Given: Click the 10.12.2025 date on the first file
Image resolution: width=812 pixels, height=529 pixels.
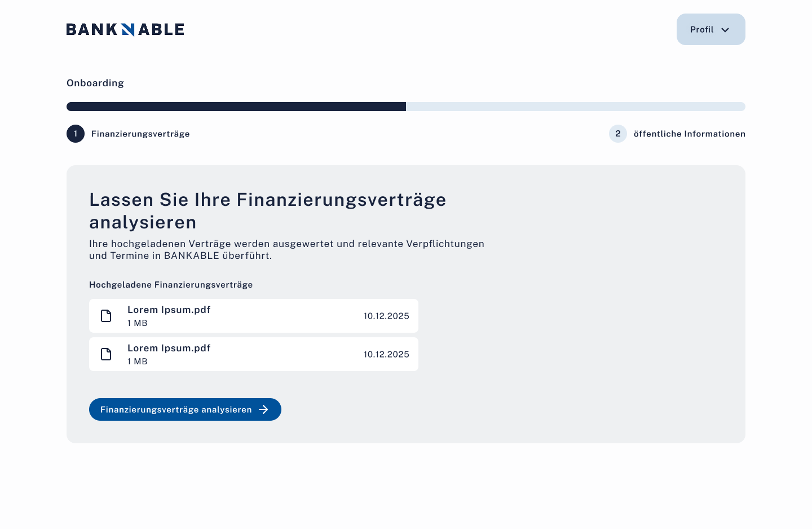Looking at the screenshot, I should pos(386,316).
